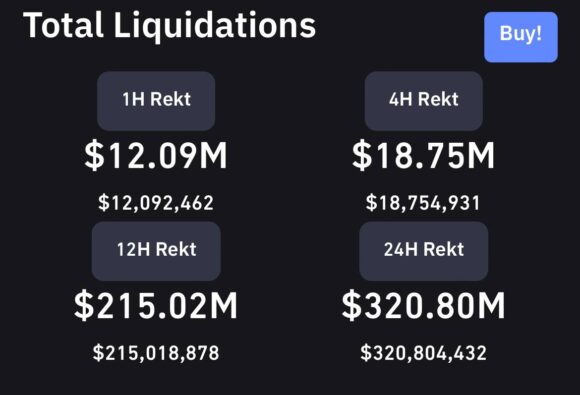Select the 4H Rekt label
This screenshot has height=395, width=580.
click(x=424, y=101)
